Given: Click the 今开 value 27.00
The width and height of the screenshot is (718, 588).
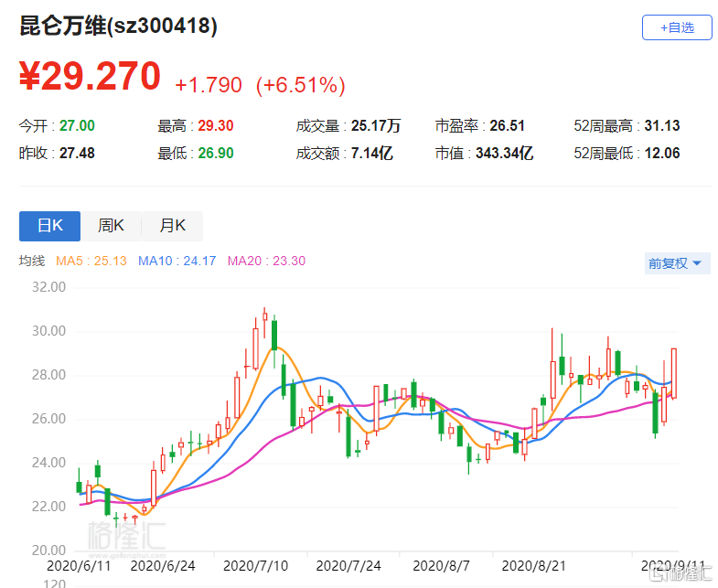Looking at the screenshot, I should 77,125.
